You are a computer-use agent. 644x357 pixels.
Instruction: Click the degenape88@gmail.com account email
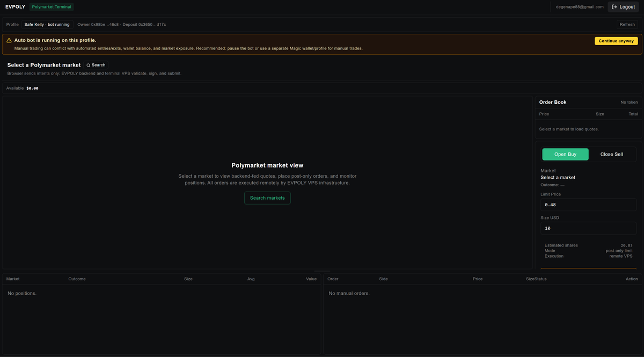point(580,7)
